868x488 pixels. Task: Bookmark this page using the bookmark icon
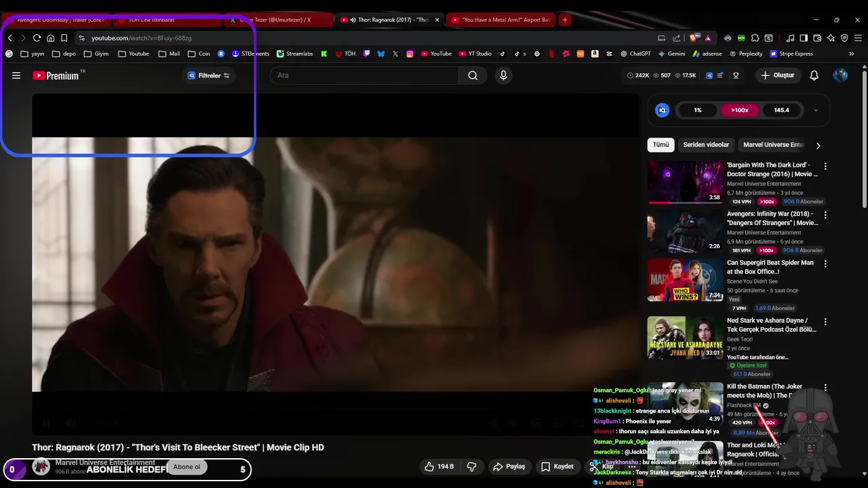pyautogui.click(x=64, y=38)
